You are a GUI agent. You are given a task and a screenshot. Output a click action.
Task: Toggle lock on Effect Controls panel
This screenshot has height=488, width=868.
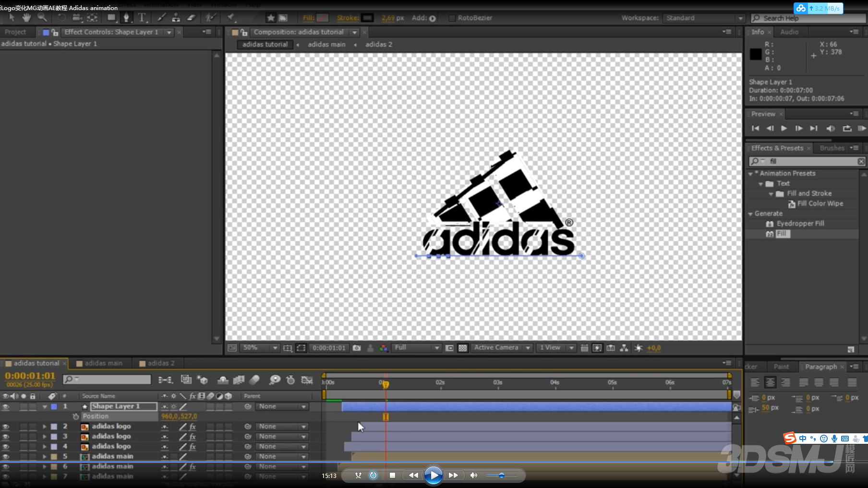coord(55,32)
